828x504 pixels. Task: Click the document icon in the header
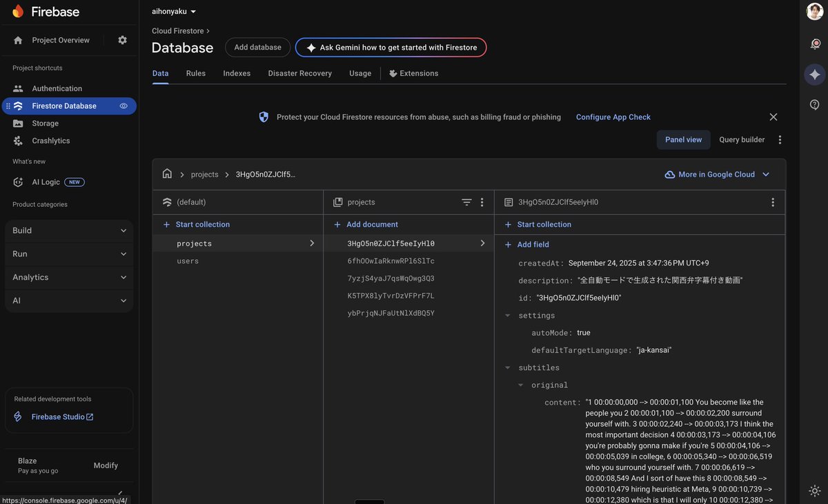click(x=509, y=202)
